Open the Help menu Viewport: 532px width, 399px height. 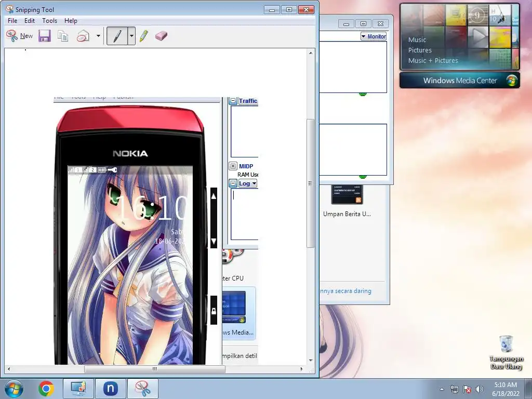[71, 21]
